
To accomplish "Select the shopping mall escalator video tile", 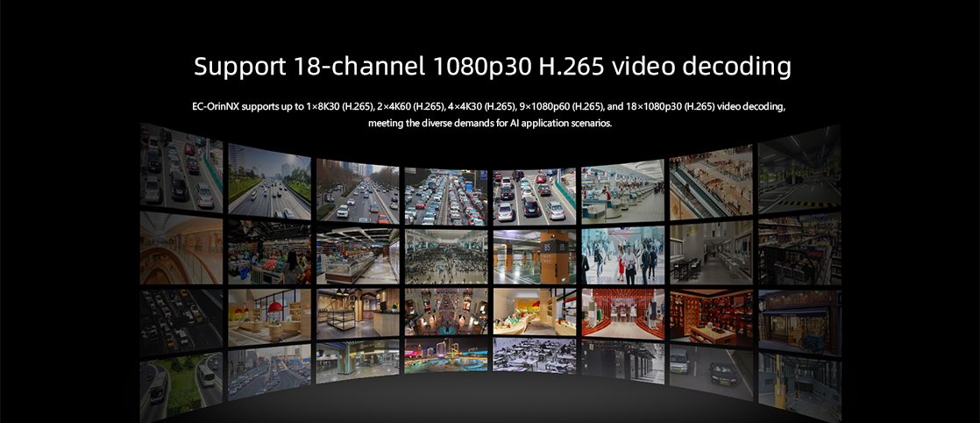I will (x=711, y=183).
